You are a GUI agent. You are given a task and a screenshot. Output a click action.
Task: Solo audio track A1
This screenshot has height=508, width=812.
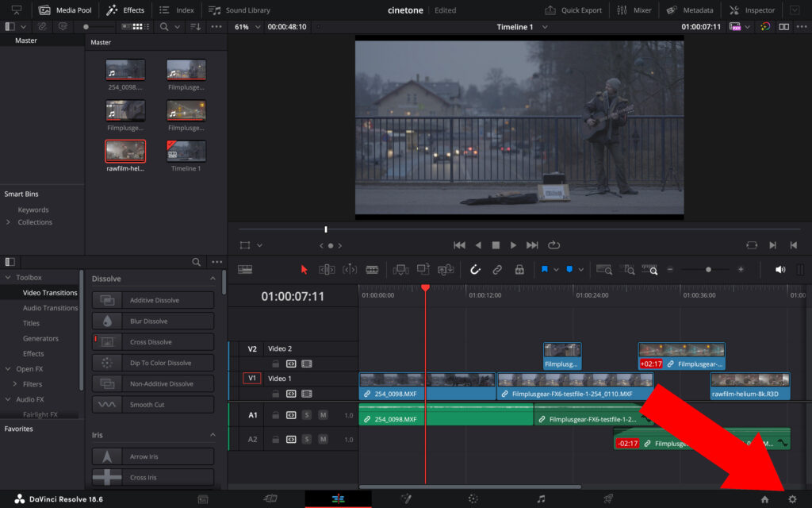point(307,415)
